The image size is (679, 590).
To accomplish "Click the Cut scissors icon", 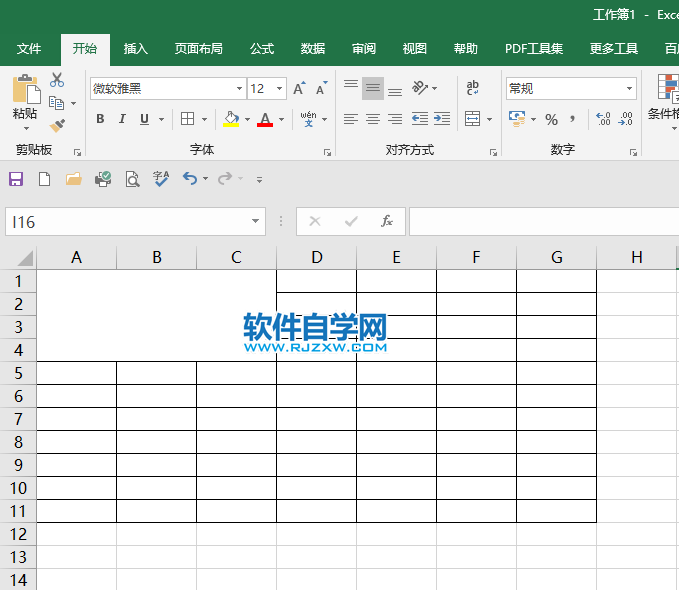I will point(57,80).
